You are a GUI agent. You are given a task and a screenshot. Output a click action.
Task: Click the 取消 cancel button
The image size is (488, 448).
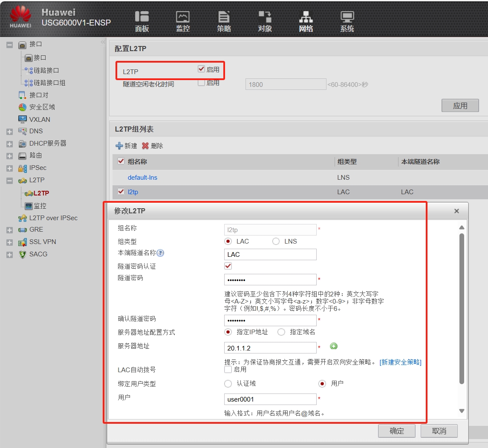439,431
